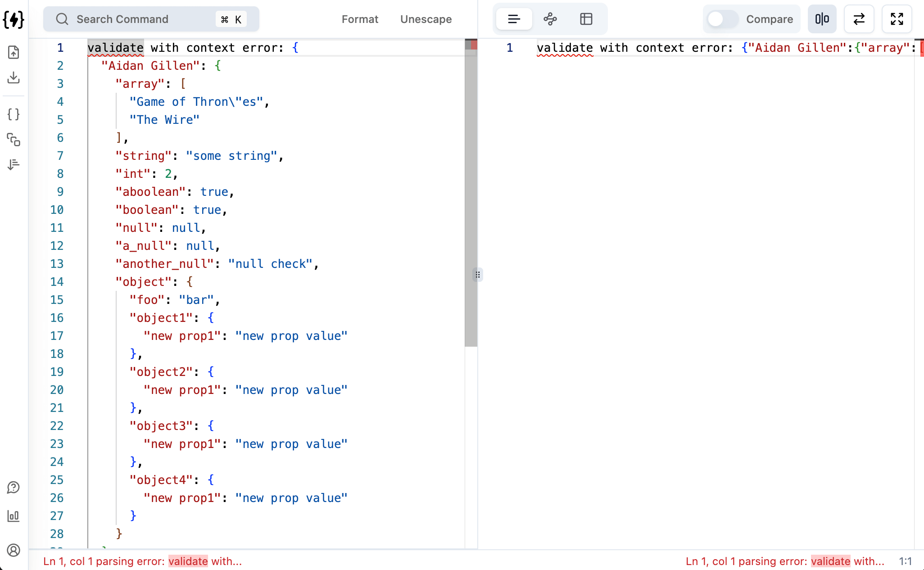The image size is (924, 570).
Task: Open the statistics chart icon in sidebar
Action: click(x=14, y=516)
